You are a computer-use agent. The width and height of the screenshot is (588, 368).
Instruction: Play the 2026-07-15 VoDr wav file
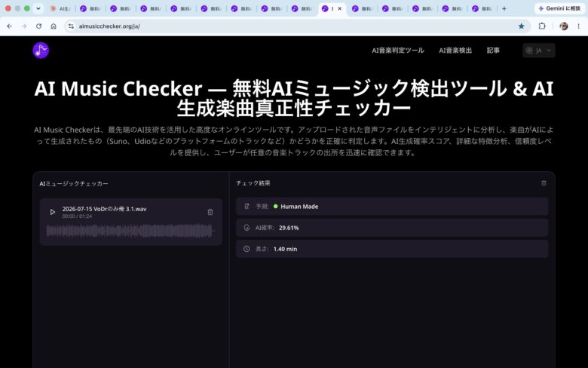[x=53, y=212]
